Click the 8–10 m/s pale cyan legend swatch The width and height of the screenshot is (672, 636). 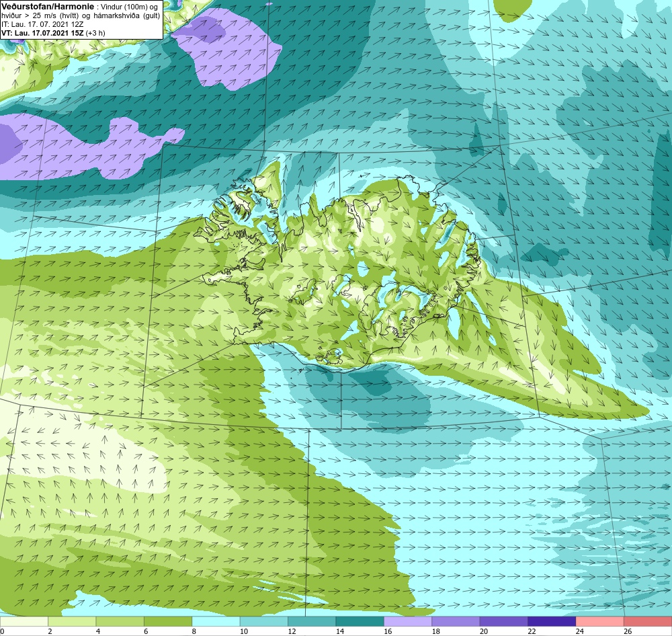216,621
